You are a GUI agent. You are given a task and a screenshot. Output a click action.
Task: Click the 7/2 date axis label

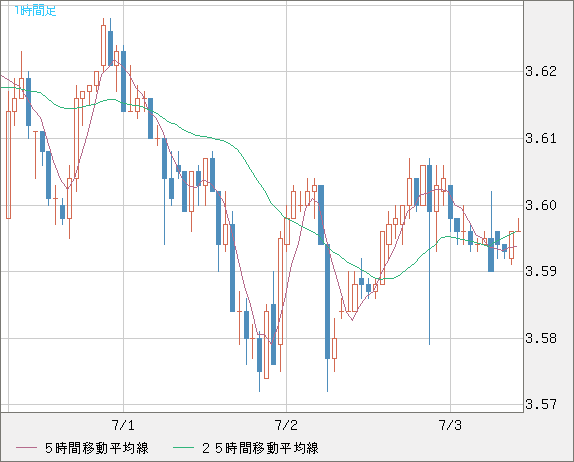[286, 425]
